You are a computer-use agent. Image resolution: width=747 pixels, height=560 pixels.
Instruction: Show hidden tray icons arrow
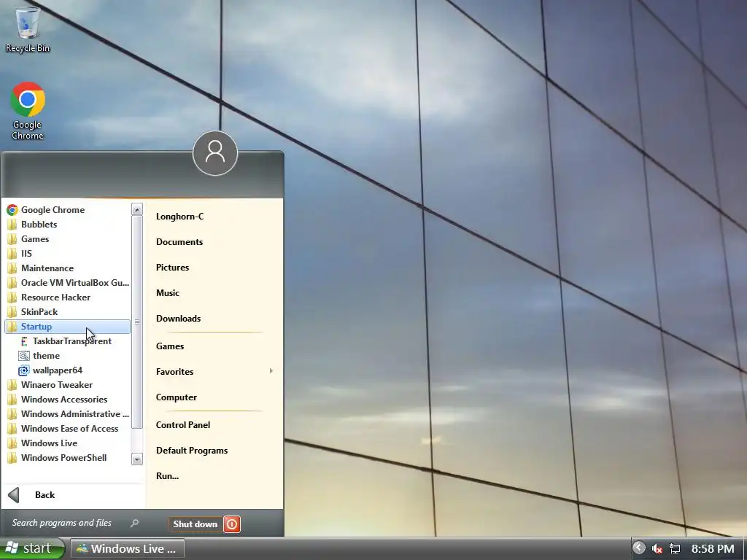639,548
